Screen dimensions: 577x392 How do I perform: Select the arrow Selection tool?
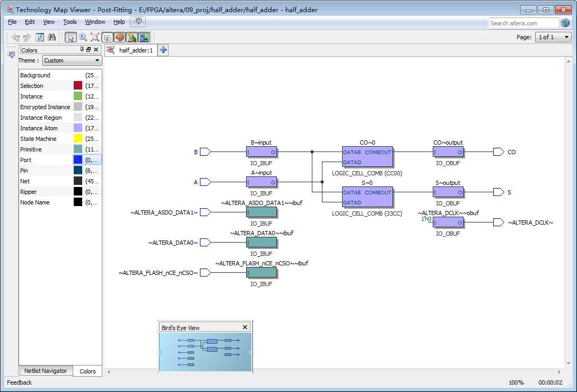[x=71, y=37]
